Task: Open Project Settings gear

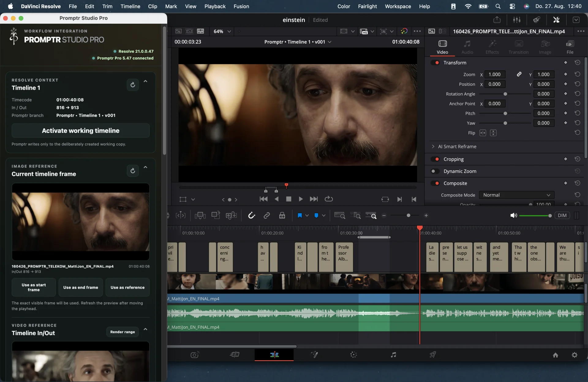Action: click(x=575, y=355)
